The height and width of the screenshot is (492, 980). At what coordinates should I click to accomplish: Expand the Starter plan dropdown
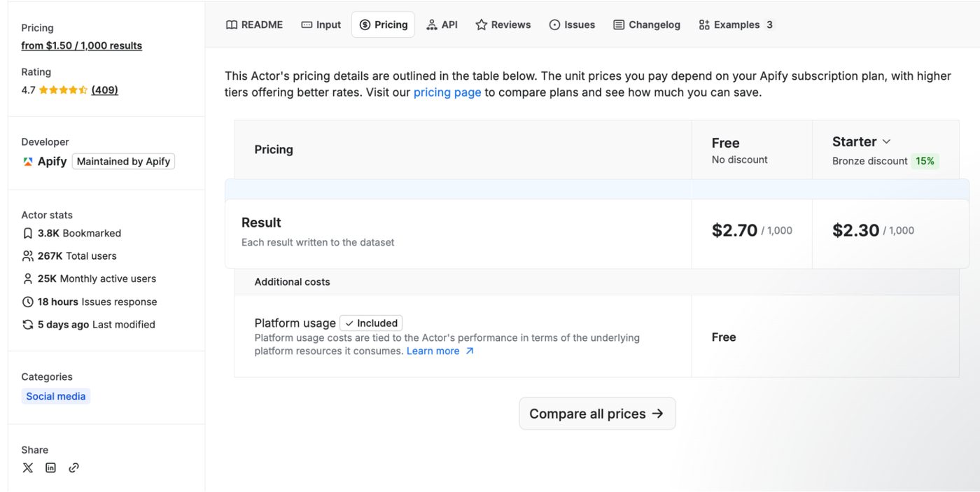pos(886,141)
